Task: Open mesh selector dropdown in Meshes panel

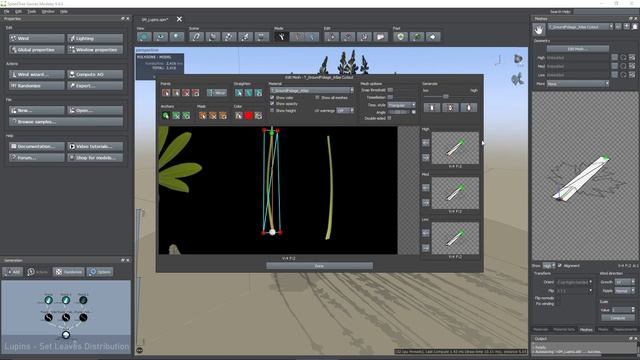Action: pos(580,27)
